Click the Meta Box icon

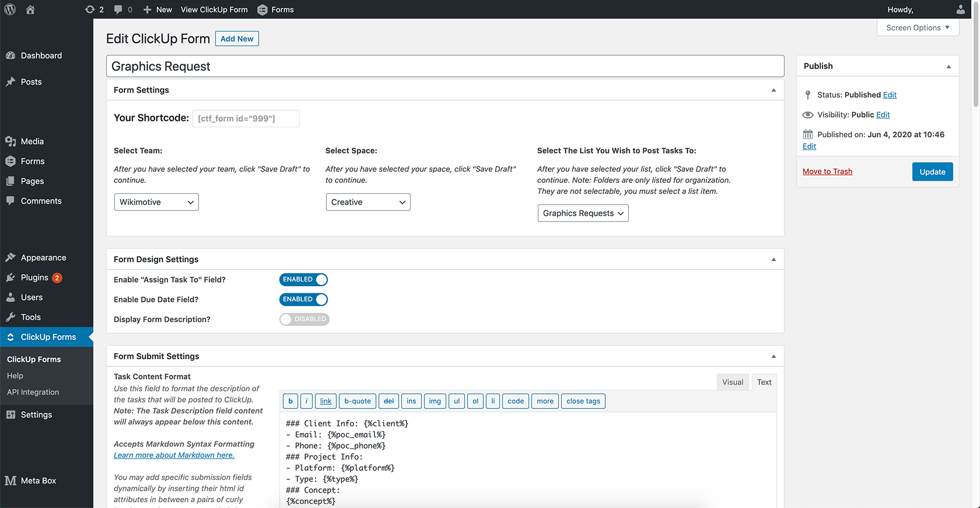[x=10, y=481]
